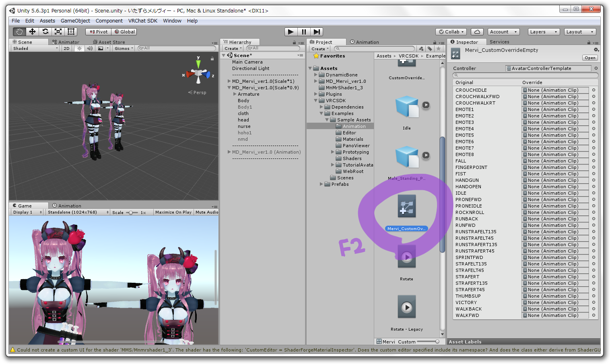Screen dimensions: 610x364
Task: Toggle the Hierarchy panel lock
Action: (294, 42)
